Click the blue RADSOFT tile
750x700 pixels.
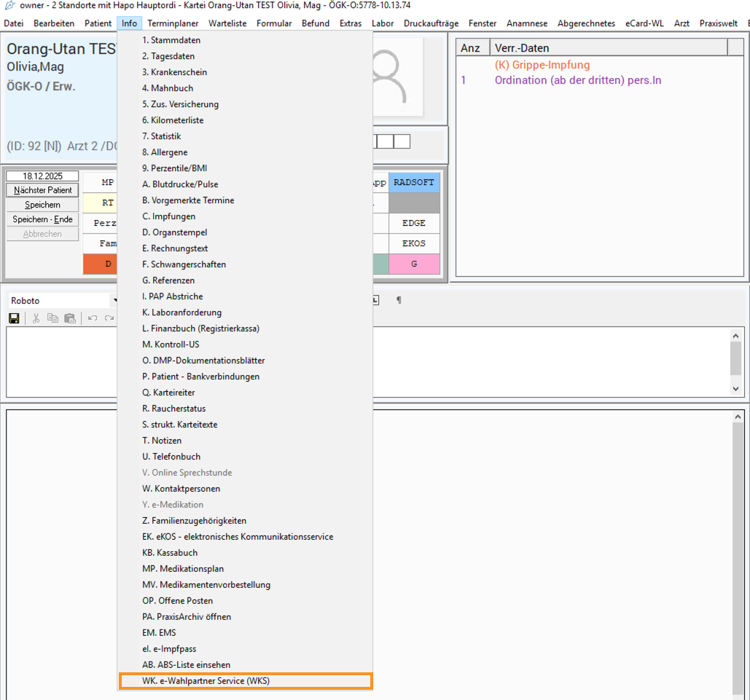[414, 183]
